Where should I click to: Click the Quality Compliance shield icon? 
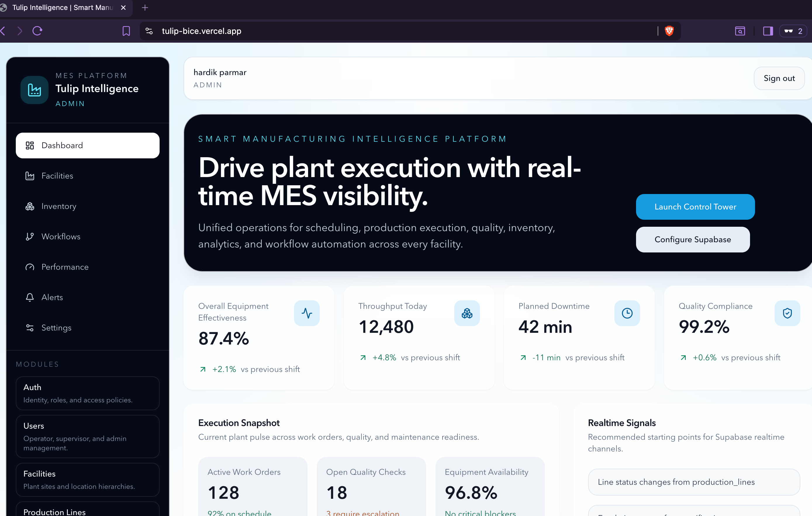pos(787,313)
